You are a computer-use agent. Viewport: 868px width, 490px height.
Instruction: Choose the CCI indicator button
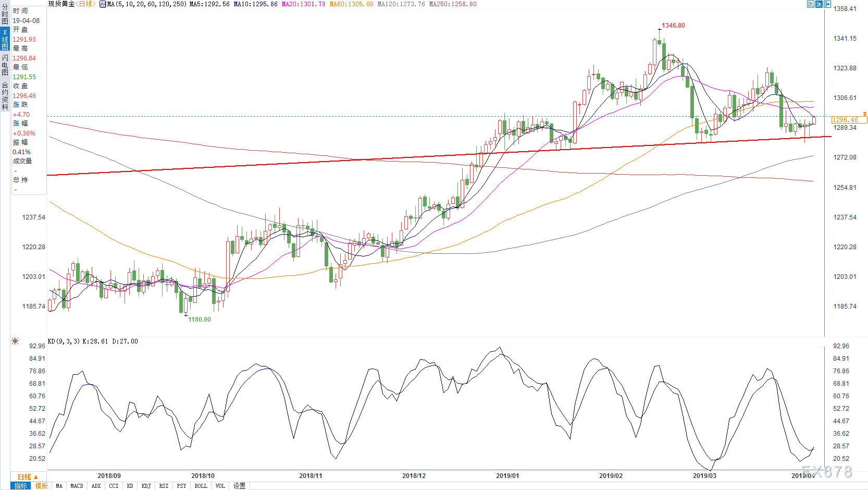click(x=114, y=486)
